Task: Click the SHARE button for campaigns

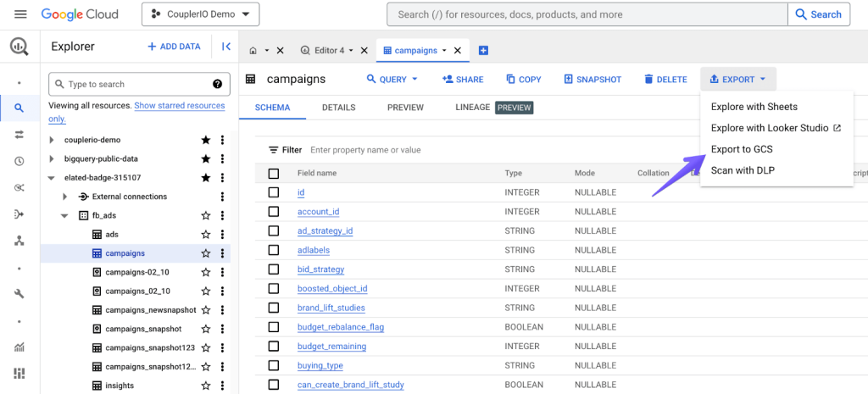Action: point(463,80)
